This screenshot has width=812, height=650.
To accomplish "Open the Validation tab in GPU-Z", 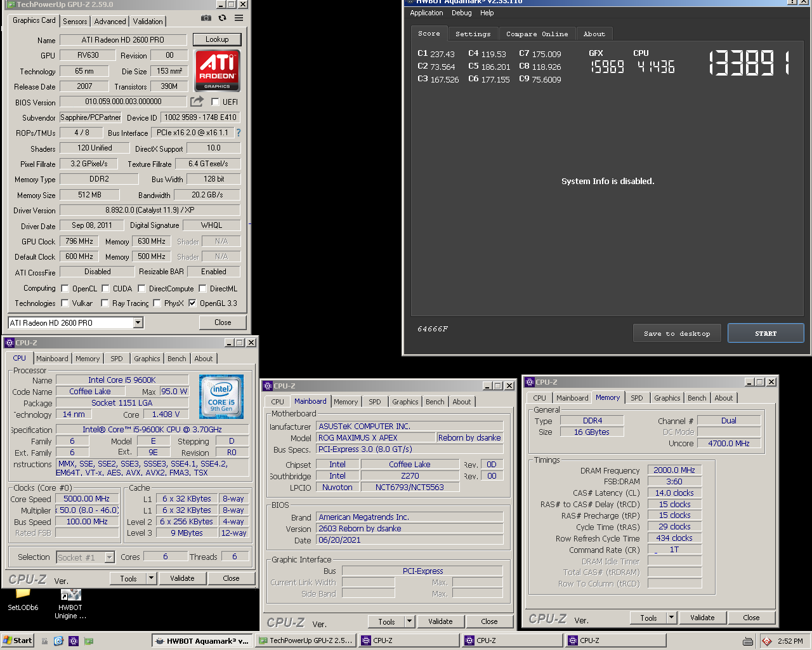I will coord(148,22).
